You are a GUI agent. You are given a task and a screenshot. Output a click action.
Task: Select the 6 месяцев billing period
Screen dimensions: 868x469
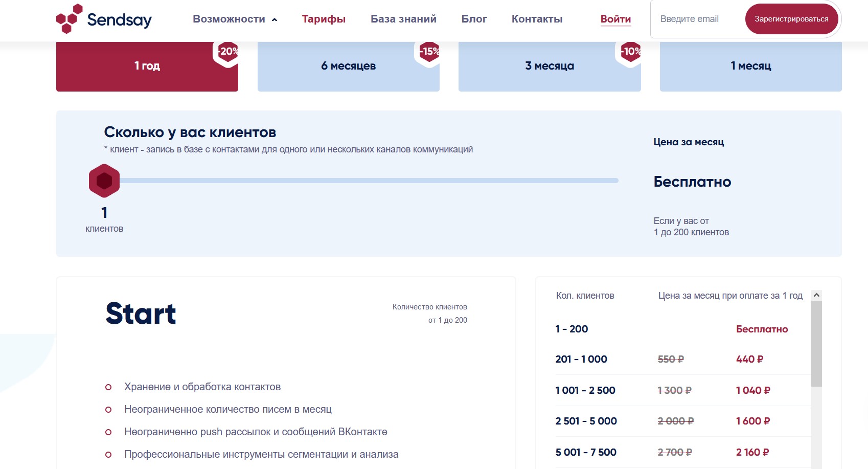pos(348,66)
